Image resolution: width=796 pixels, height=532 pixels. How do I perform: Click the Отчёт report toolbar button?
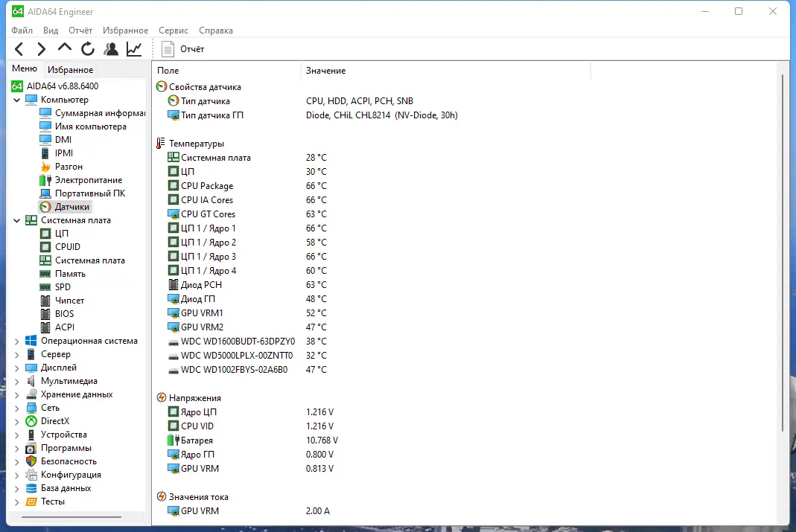click(182, 49)
